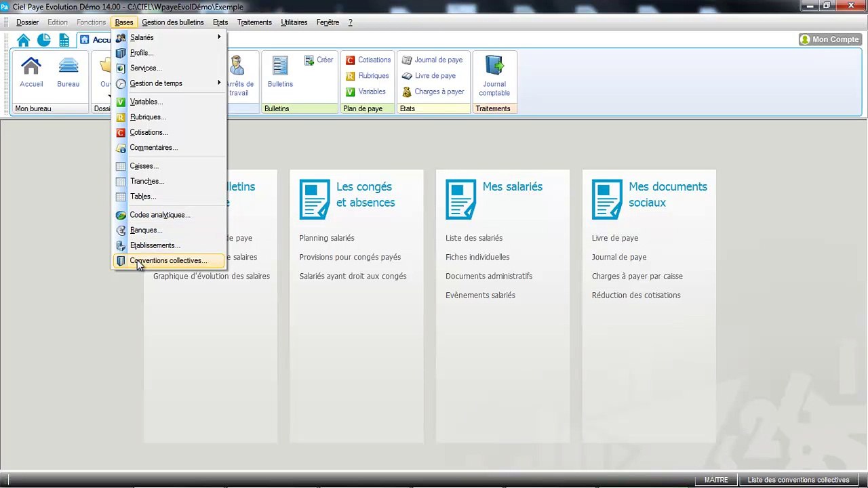Open Variables in the Plan de paye group

(x=366, y=91)
